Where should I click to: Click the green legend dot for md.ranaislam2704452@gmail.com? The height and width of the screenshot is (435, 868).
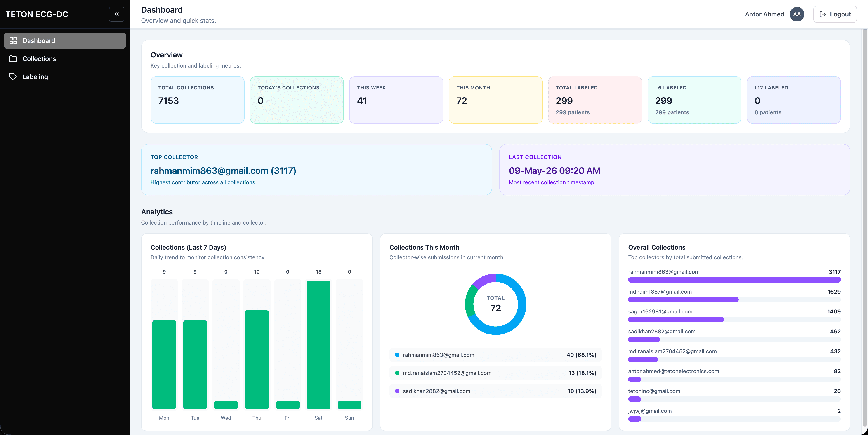[x=397, y=373]
